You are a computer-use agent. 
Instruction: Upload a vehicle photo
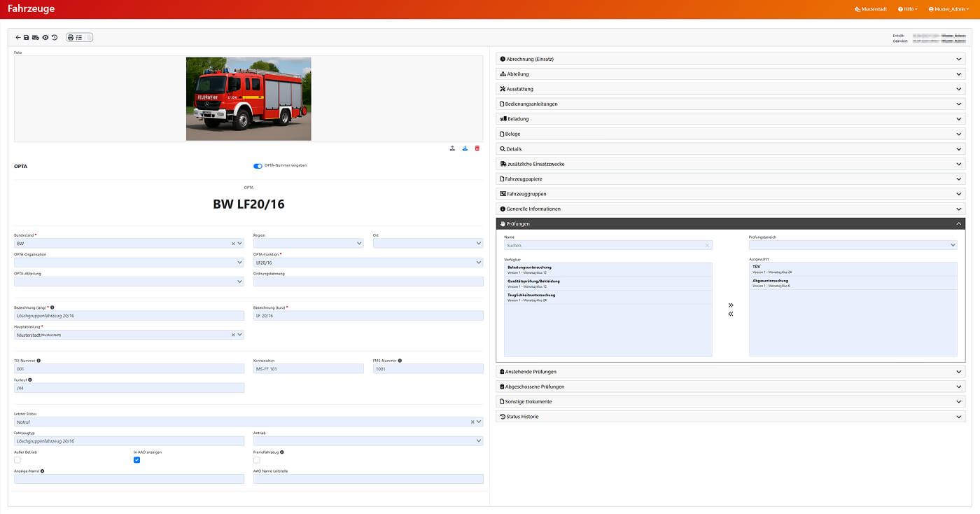point(452,148)
